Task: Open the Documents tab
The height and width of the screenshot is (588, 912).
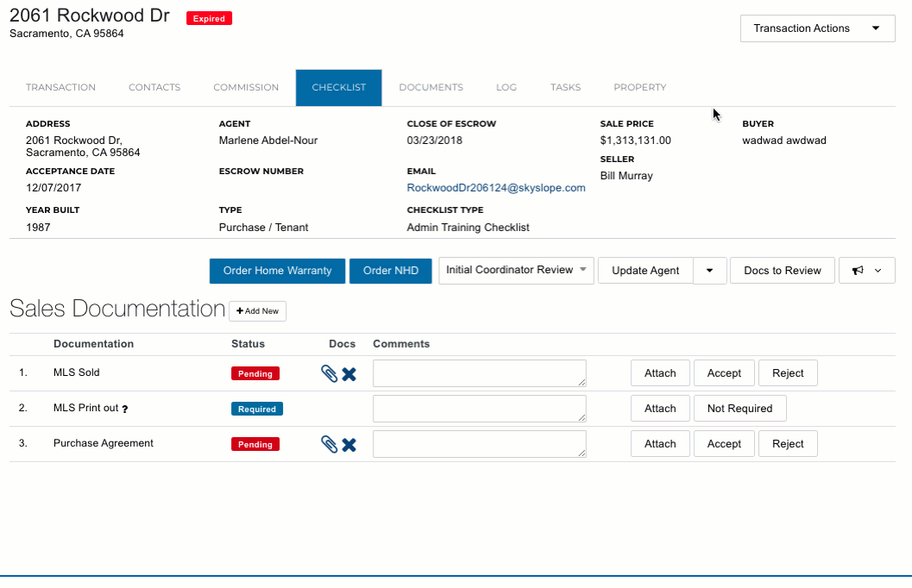Action: (x=431, y=87)
